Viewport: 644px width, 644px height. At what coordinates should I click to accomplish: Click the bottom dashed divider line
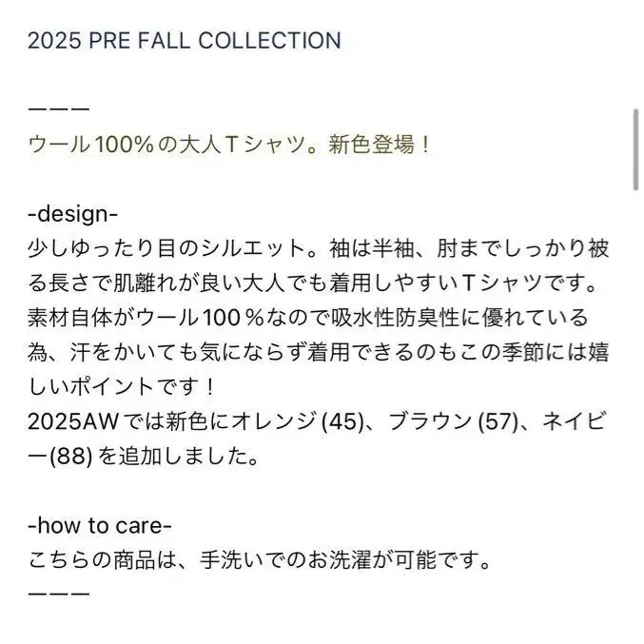[x=59, y=594]
